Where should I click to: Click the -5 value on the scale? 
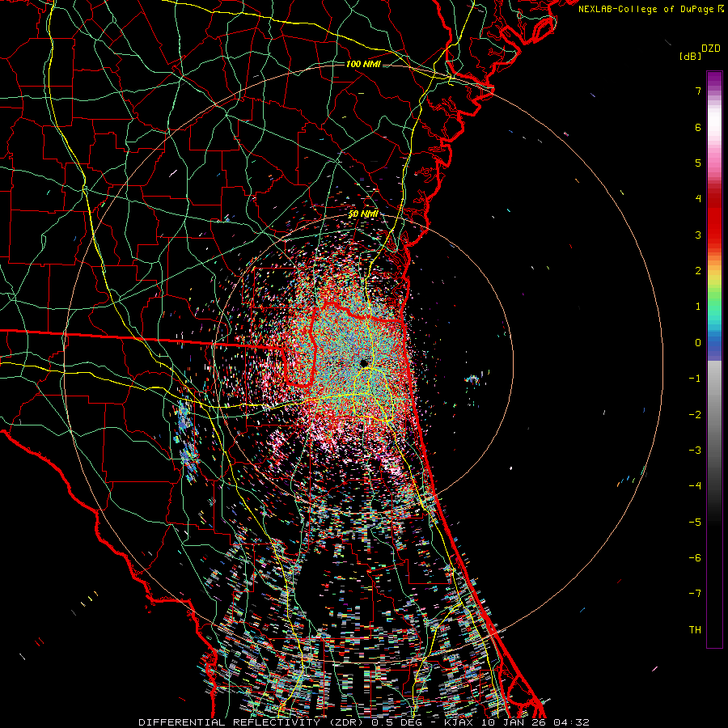point(695,522)
